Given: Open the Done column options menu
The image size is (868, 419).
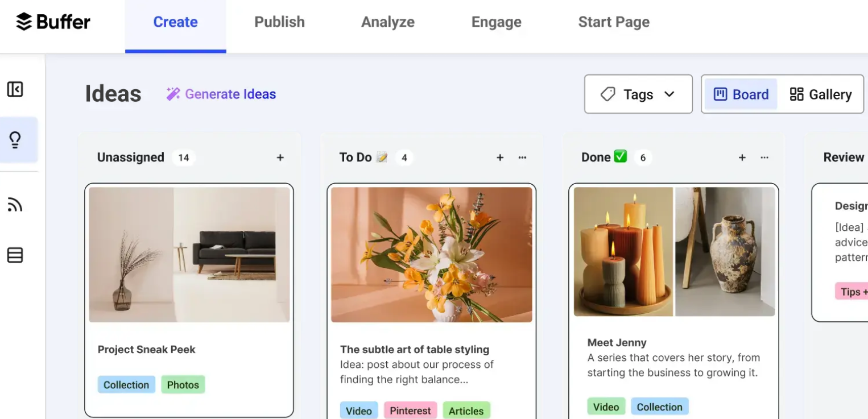Looking at the screenshot, I should click(x=764, y=157).
